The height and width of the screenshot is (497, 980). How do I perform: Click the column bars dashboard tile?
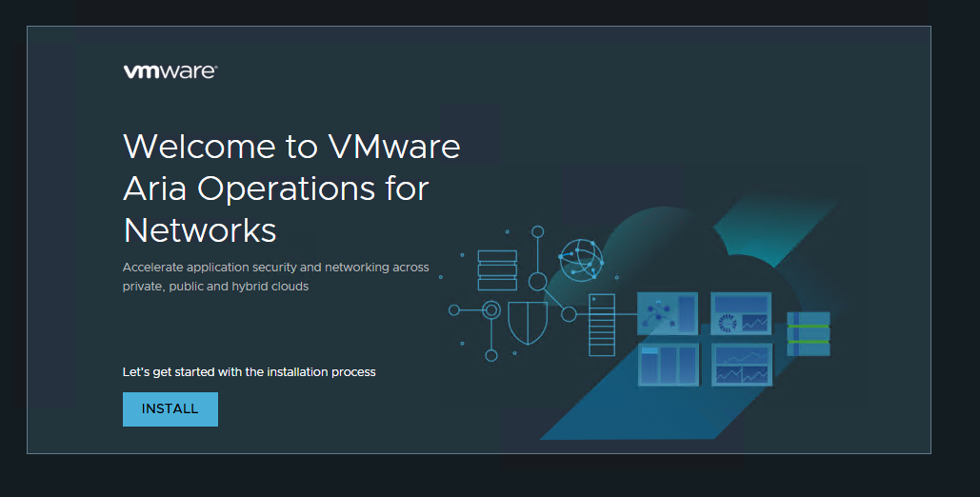(668, 365)
